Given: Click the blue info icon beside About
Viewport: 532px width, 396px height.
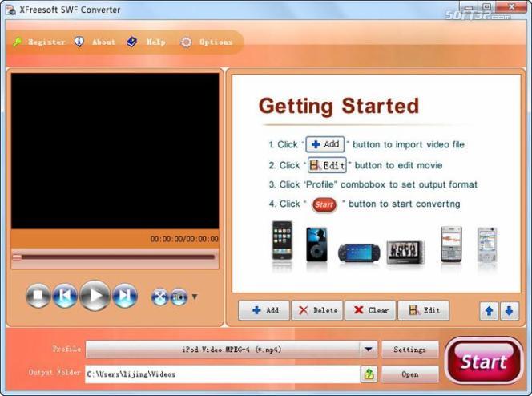Looking at the screenshot, I should click(x=79, y=42).
